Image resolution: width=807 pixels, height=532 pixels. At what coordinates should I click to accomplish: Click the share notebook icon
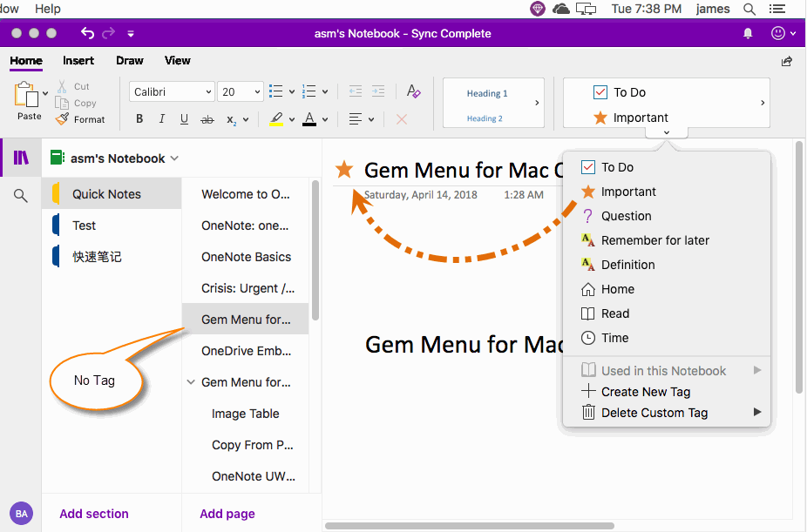(x=786, y=62)
